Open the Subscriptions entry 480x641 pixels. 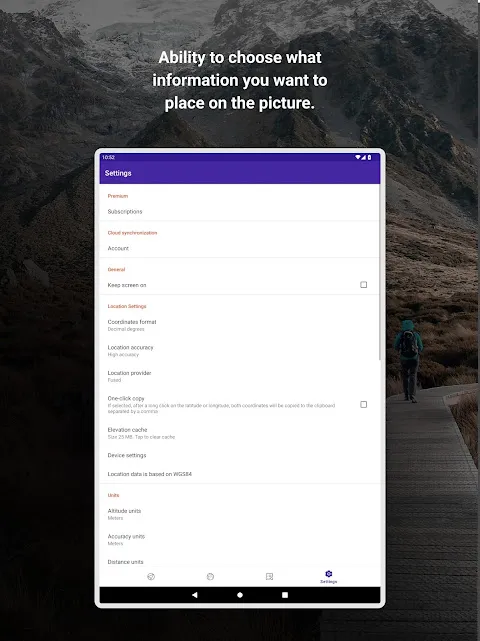coord(240,211)
